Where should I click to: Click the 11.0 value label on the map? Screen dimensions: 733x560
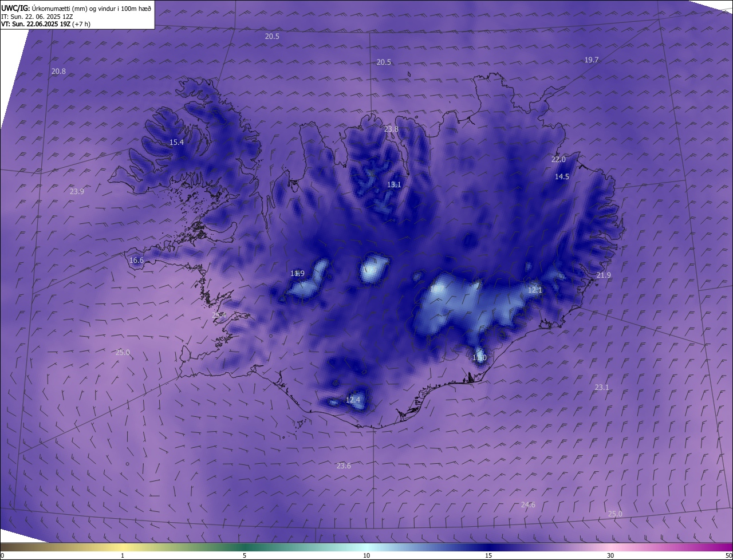coord(479,358)
